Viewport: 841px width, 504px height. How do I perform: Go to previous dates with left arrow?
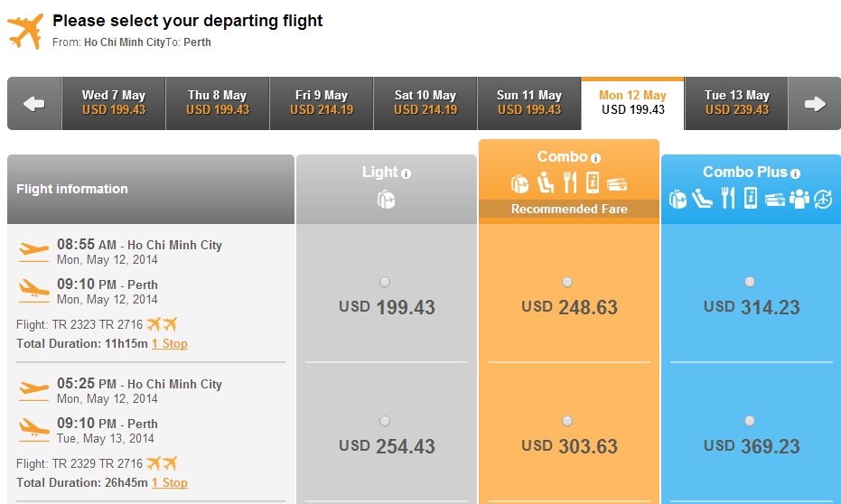[34, 104]
